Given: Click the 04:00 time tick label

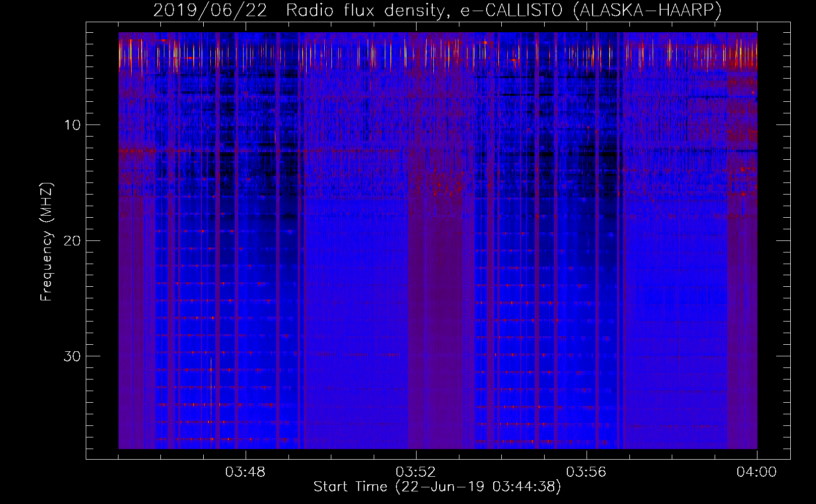Looking at the screenshot, I should (757, 472).
